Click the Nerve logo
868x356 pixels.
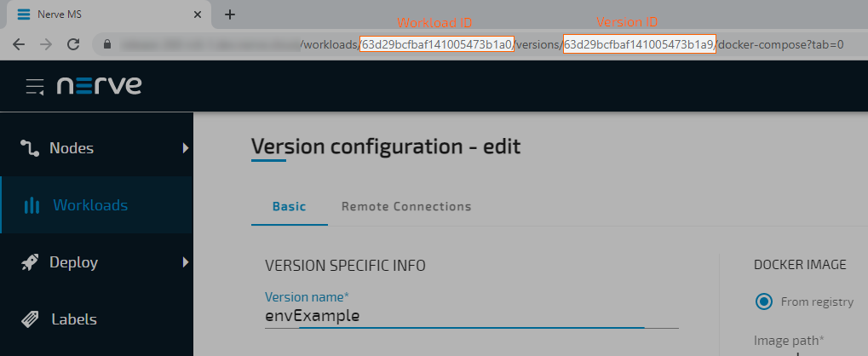tap(99, 85)
